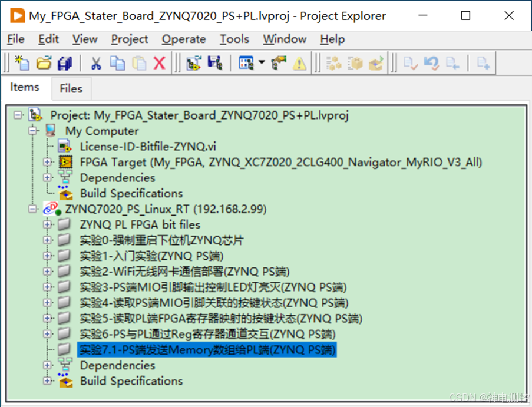Expand the 实验0 folder
Image resolution: width=532 pixels, height=407 pixels.
(48, 240)
